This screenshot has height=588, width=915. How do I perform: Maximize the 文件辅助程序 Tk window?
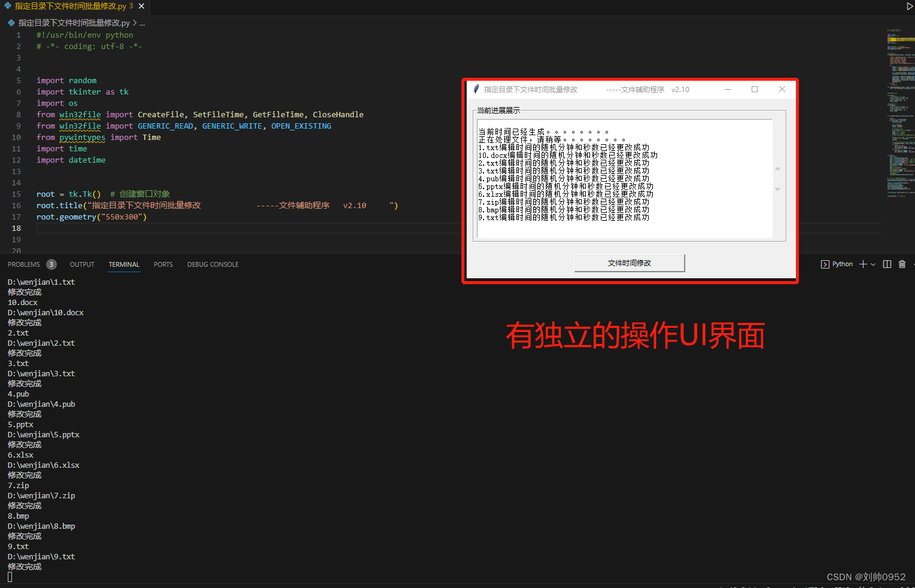point(755,89)
